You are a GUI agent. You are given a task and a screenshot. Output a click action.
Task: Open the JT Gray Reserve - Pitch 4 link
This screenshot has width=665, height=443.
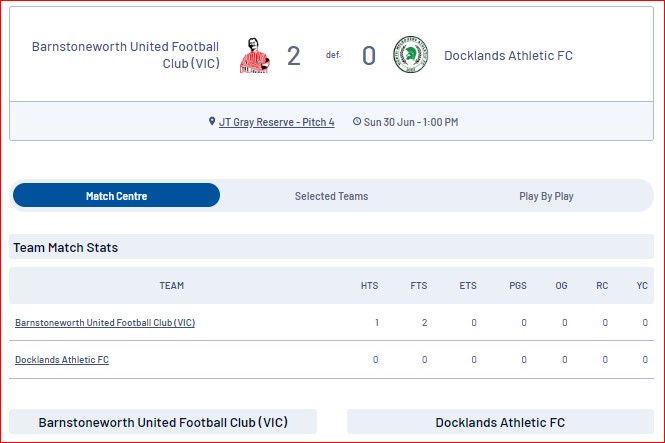[x=277, y=122]
